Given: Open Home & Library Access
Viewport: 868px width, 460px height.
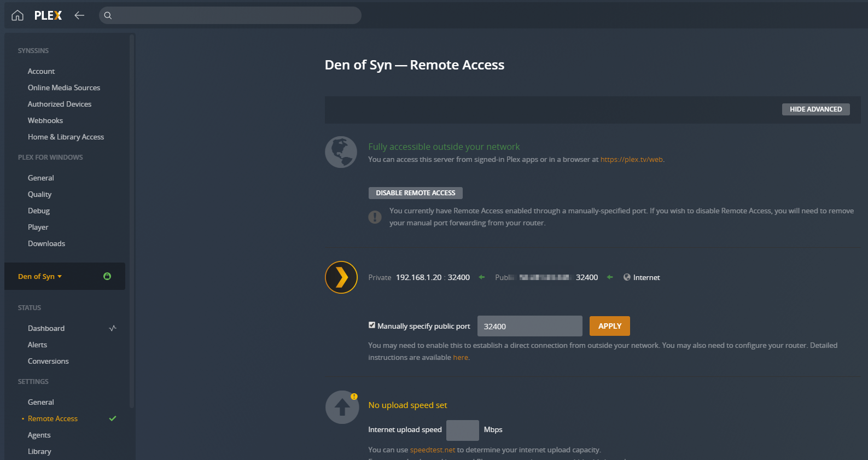Looking at the screenshot, I should [x=66, y=137].
